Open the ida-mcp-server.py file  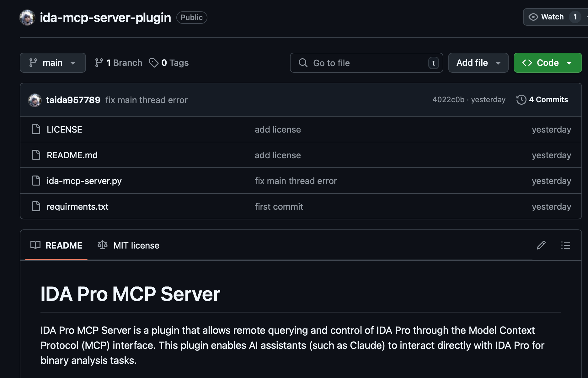[84, 181]
